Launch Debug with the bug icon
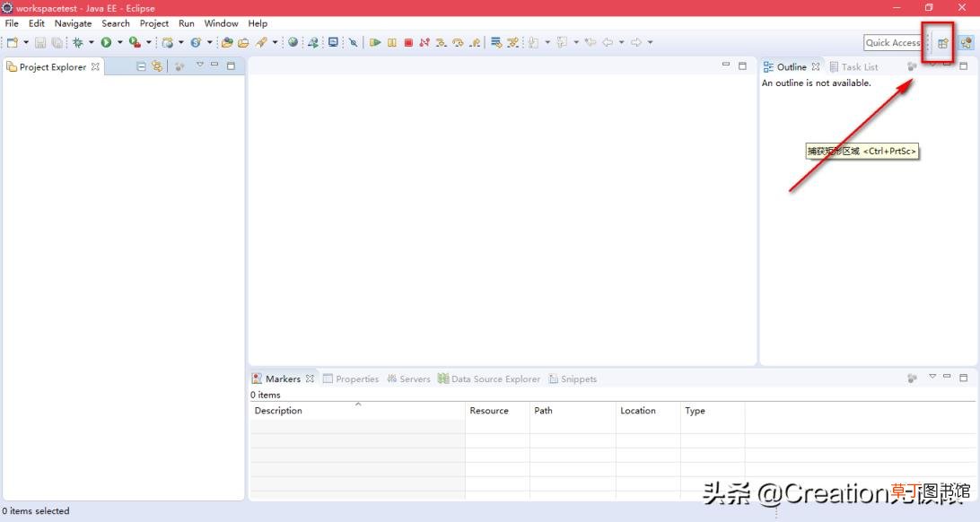980x522 pixels. (77, 42)
